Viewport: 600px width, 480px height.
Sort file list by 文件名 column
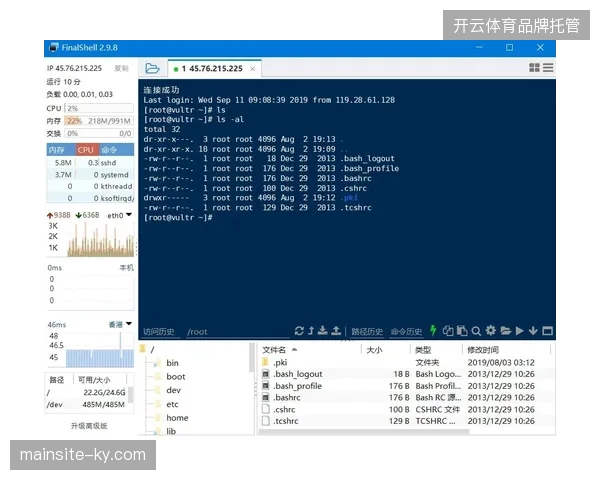click(x=310, y=350)
